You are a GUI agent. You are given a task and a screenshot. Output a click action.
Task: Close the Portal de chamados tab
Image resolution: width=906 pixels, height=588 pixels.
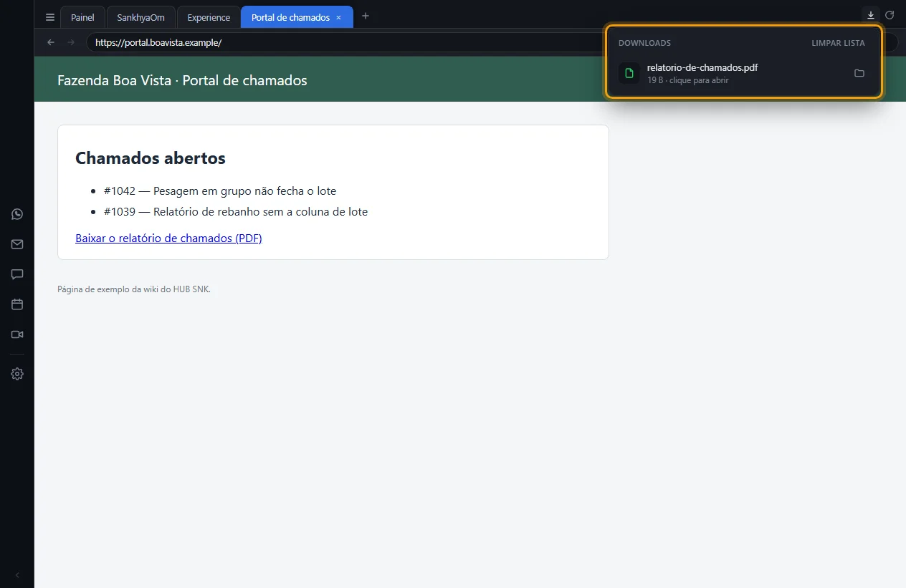[339, 17]
